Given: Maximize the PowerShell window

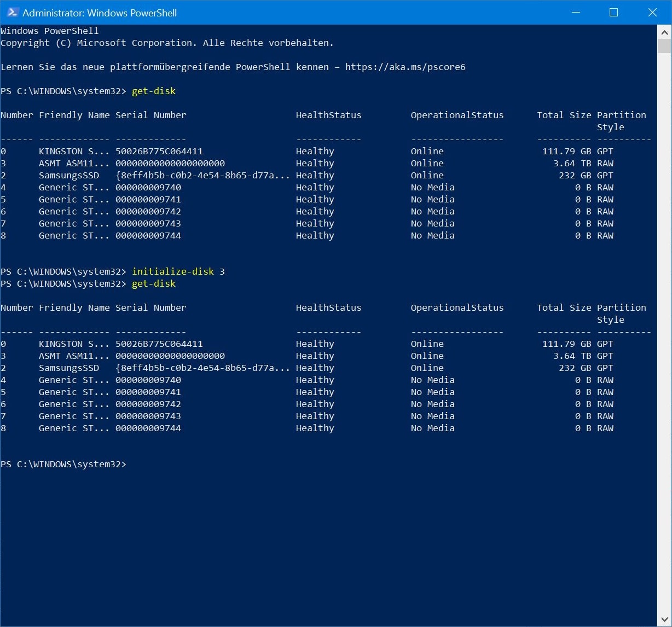Looking at the screenshot, I should point(613,12).
